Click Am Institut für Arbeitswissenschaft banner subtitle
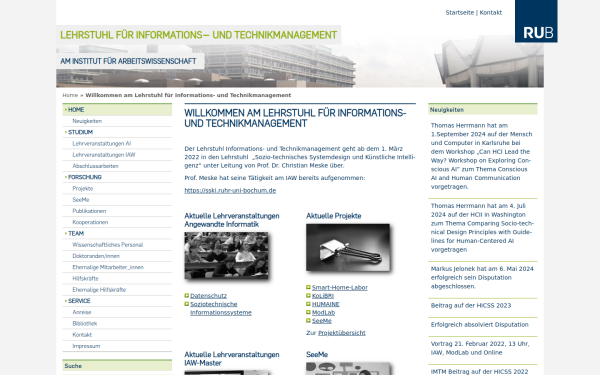The height and width of the screenshot is (375, 600). pos(128,61)
